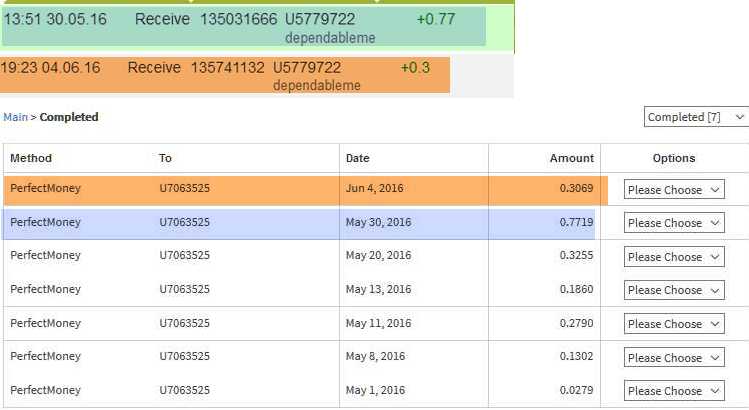The width and height of the screenshot is (749, 410).
Task: Click the date May 8, 2016
Action: (375, 356)
